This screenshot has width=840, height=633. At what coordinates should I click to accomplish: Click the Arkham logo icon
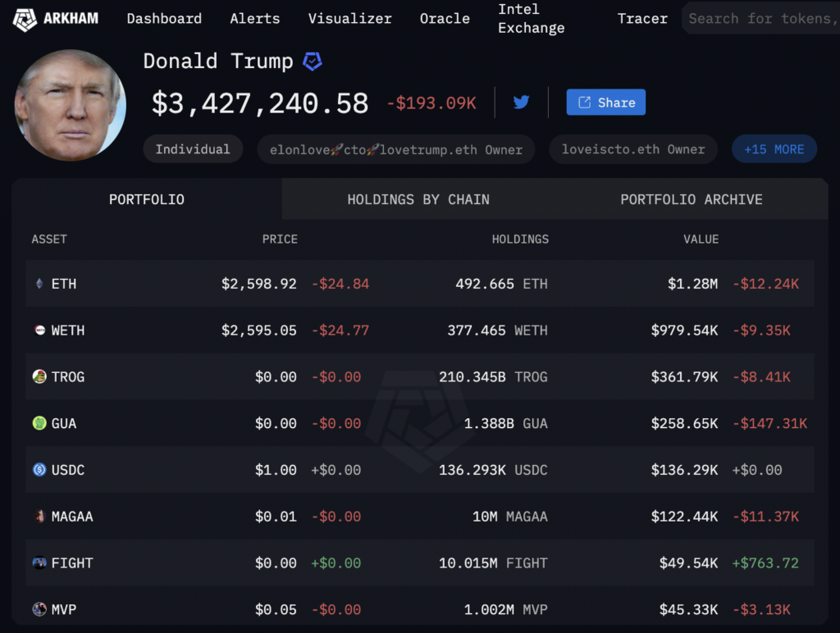[x=25, y=20]
